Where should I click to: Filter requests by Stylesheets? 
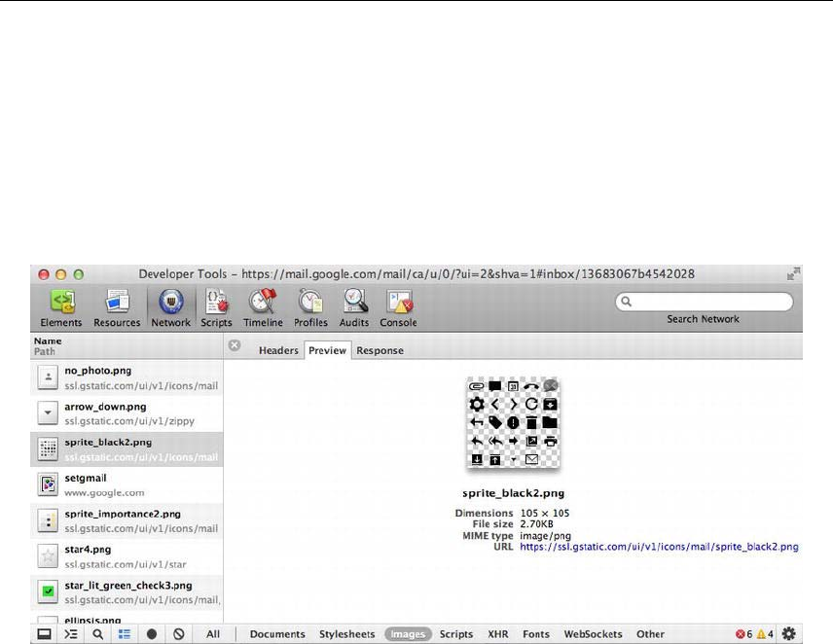[346, 634]
